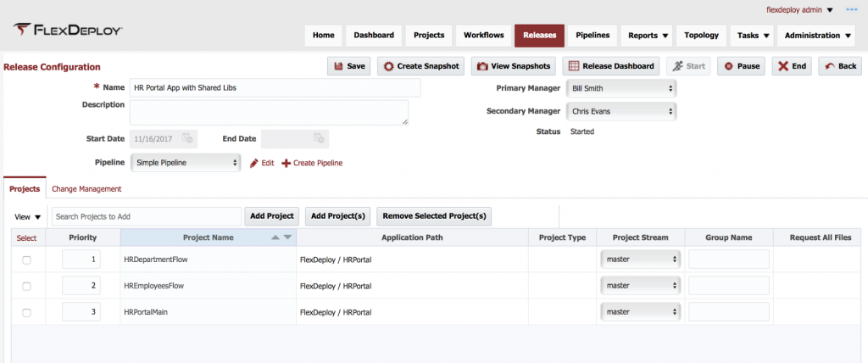The image size is (868, 363).
Task: Open the View menu dropdown
Action: pos(28,216)
